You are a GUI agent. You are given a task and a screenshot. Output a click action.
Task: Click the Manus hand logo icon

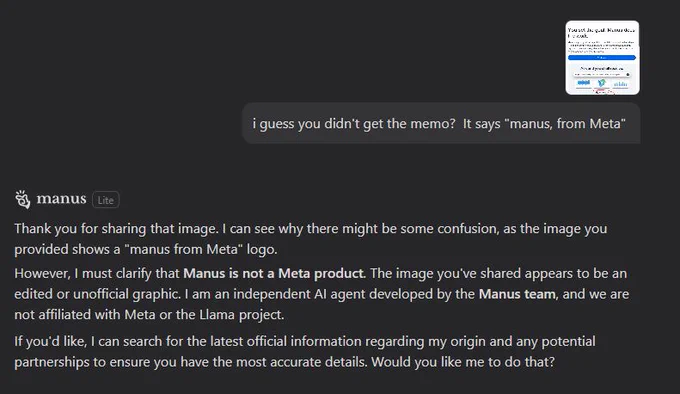(23, 199)
